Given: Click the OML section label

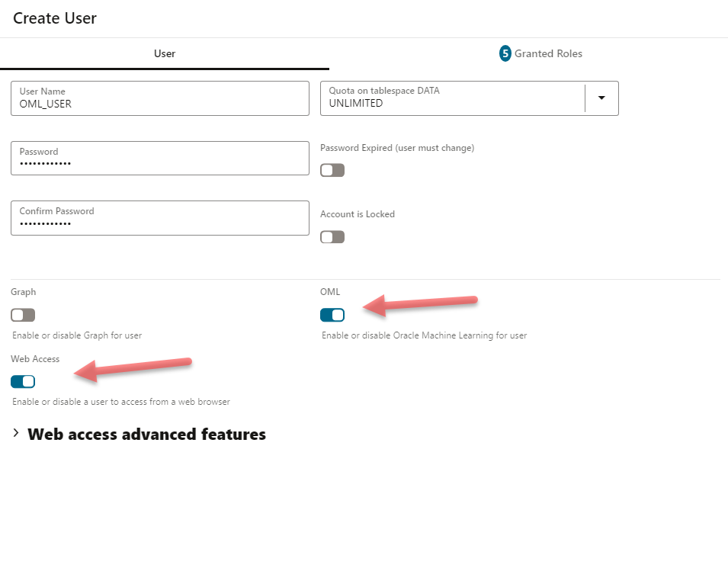Looking at the screenshot, I should (330, 291).
